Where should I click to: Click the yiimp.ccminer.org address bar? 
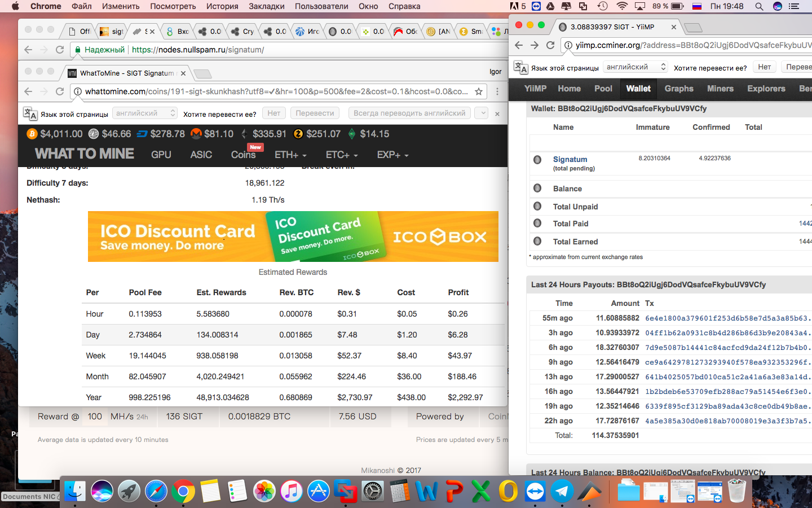pos(687,45)
